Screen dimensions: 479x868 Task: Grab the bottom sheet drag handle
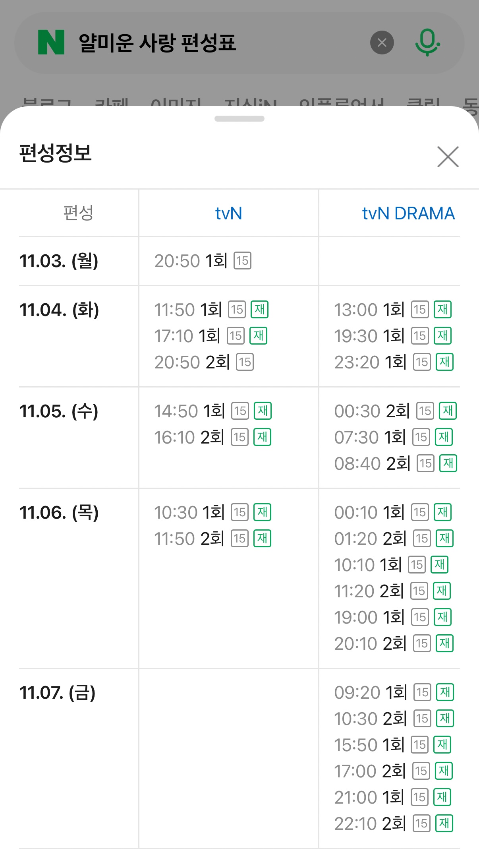239,119
